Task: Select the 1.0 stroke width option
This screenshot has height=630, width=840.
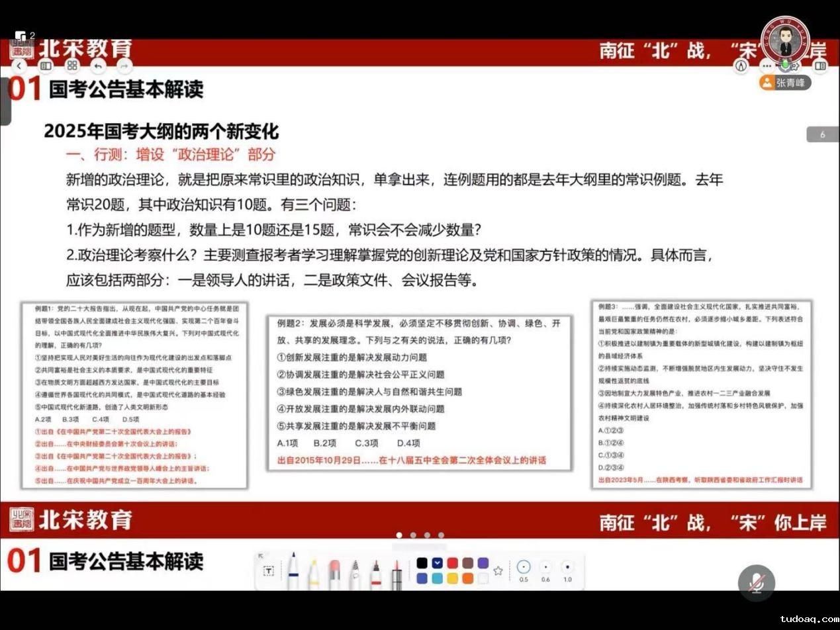Action: (567, 567)
